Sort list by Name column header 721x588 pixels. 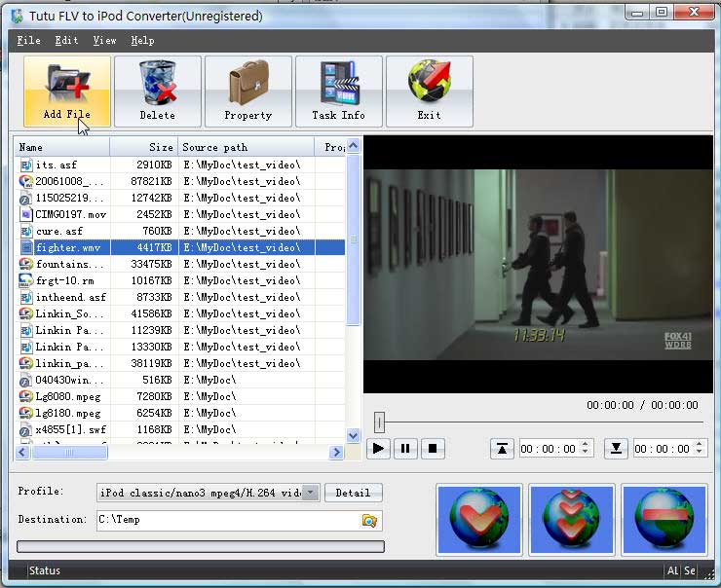(x=62, y=147)
